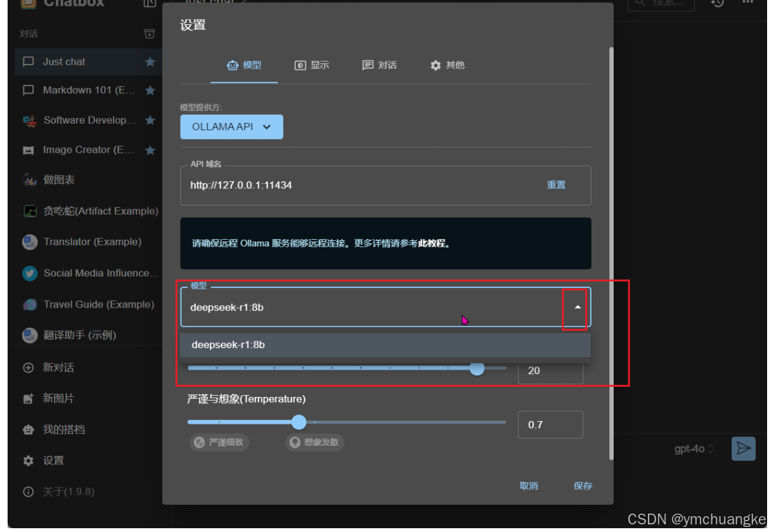
Task: Open the gpt-4o model selector
Action: click(692, 449)
